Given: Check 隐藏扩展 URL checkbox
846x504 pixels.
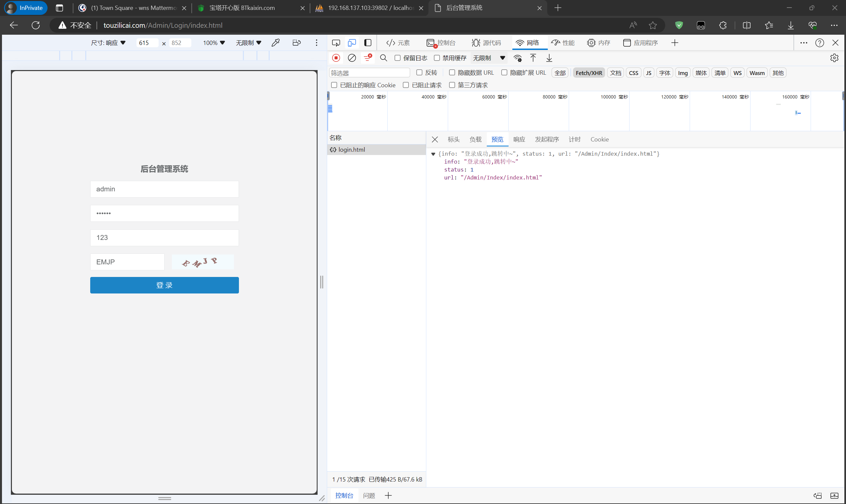Looking at the screenshot, I should (504, 73).
